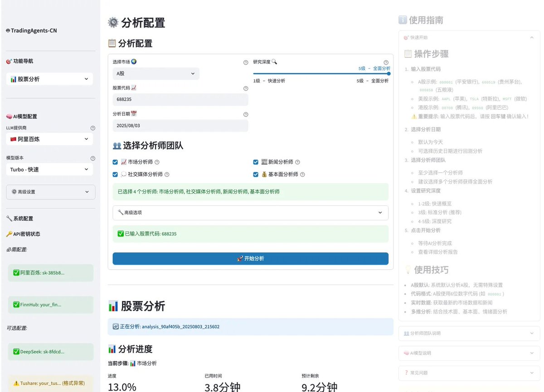Click the 13.0% progress value

click(x=122, y=387)
